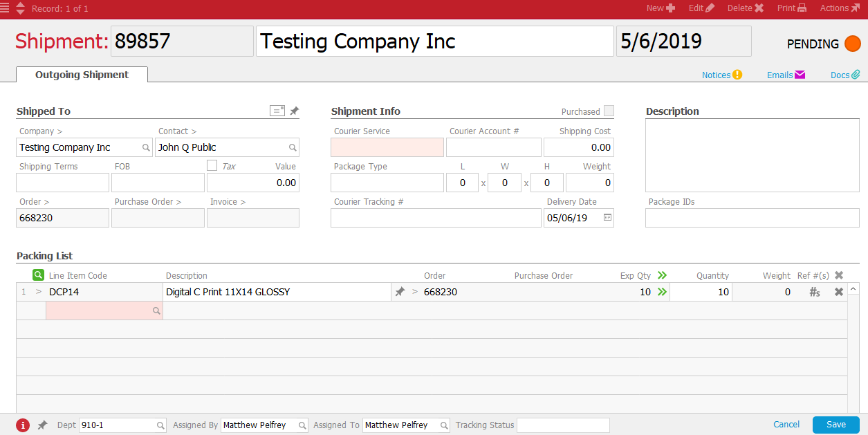Click the new Line Item Code search field
The image size is (868, 435).
(x=104, y=311)
